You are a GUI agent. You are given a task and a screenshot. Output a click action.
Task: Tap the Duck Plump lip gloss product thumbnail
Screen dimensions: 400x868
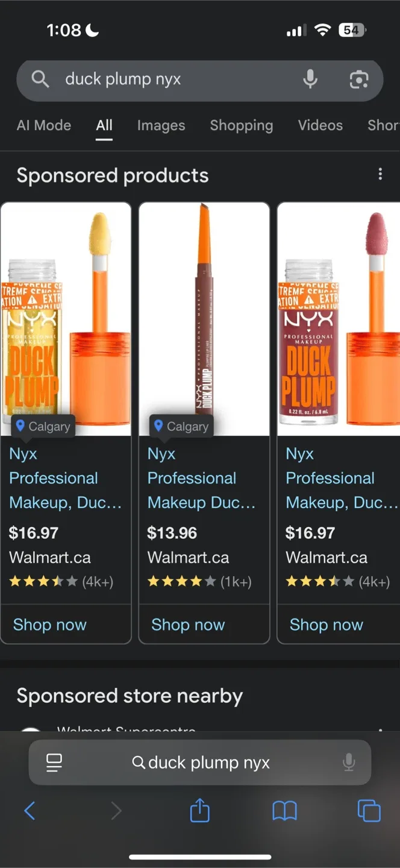[66, 313]
